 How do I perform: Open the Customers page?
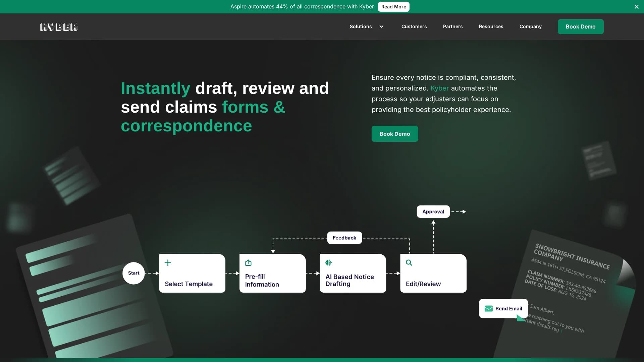(414, 26)
